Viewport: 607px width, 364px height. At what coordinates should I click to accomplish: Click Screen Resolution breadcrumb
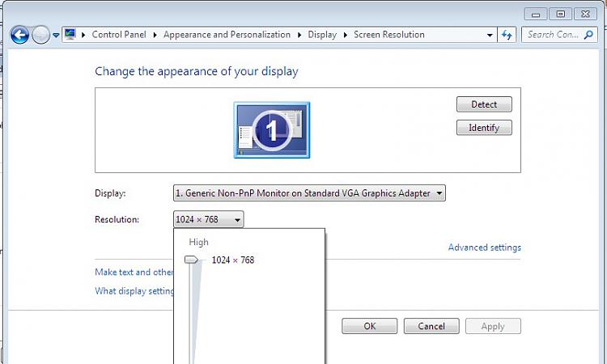pos(389,35)
